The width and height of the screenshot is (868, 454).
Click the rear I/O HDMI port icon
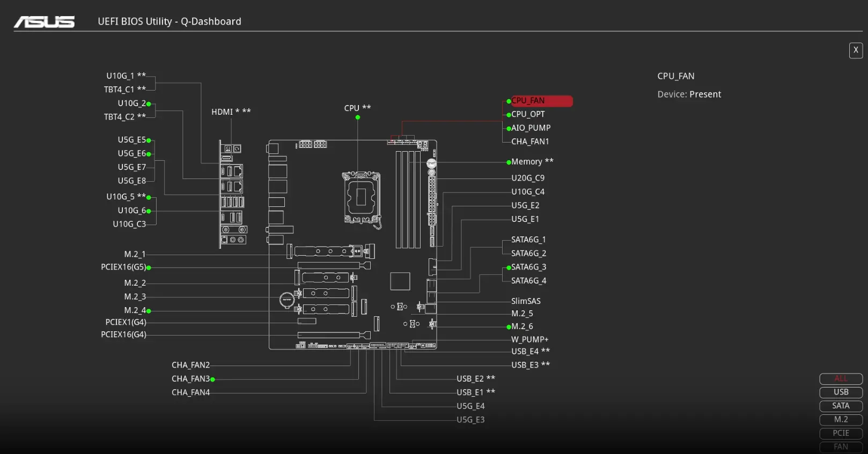227,159
